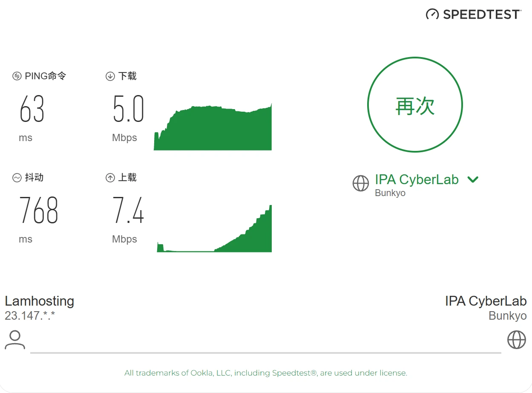Click the download speed graph
532x393 pixels.
[213, 127]
